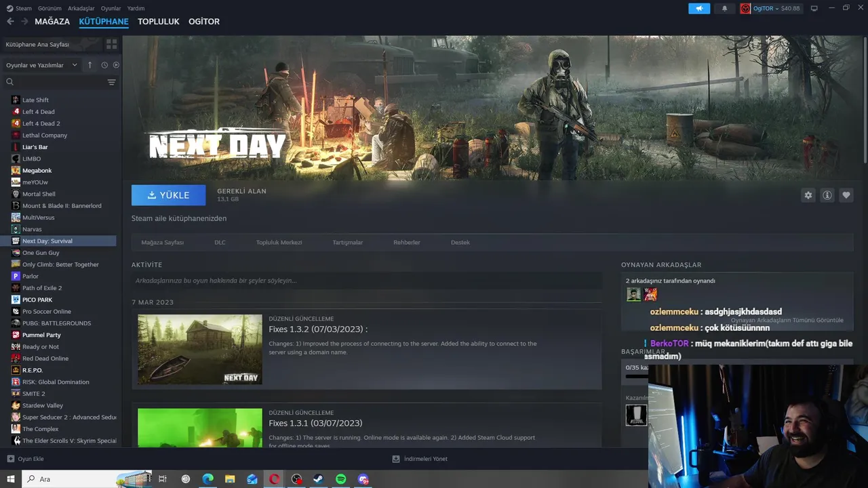This screenshot has width=868, height=488.
Task: Click the activity comment input box
Action: (366, 281)
